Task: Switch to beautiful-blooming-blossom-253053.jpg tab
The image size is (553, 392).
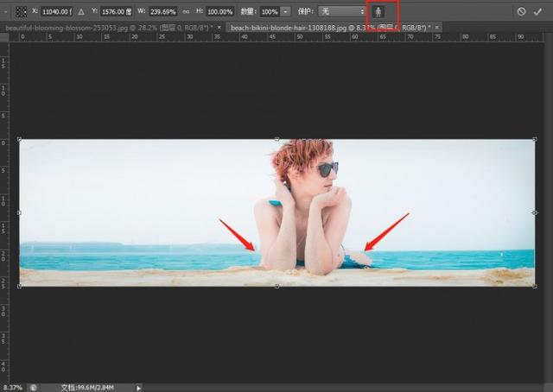Action: click(109, 28)
